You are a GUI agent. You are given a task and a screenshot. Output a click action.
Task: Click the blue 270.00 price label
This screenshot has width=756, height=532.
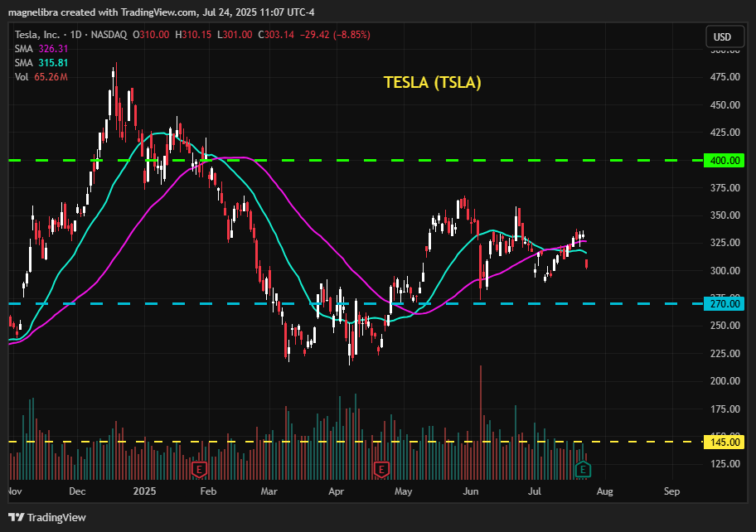click(x=724, y=303)
